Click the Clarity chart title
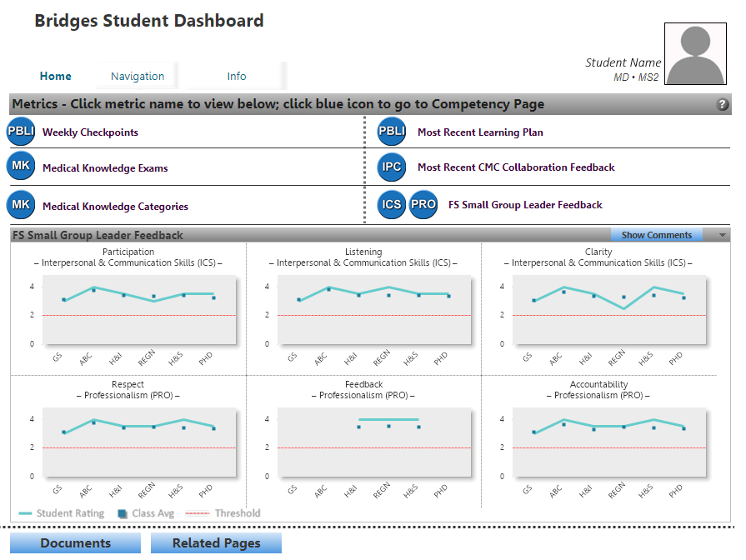Screen dimensions: 746x560 point(598,252)
